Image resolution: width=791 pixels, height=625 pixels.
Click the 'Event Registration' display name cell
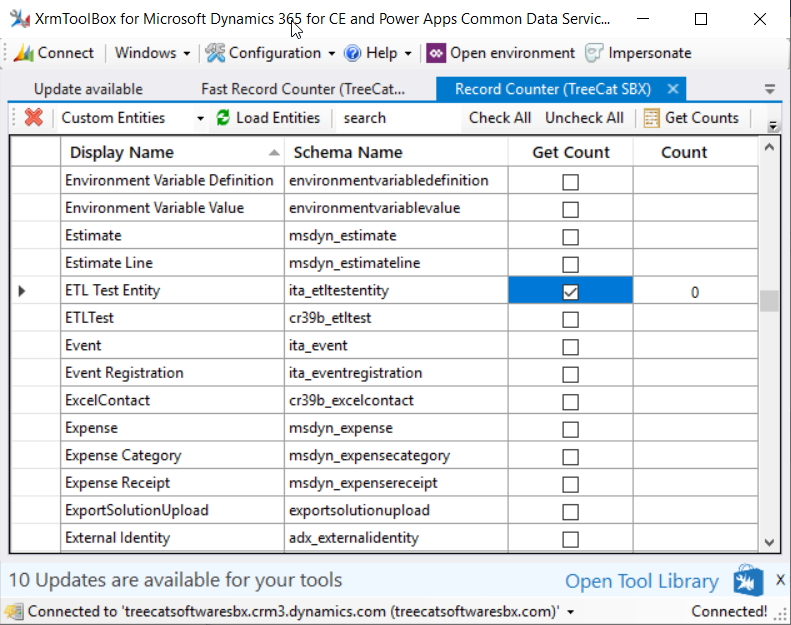(173, 373)
